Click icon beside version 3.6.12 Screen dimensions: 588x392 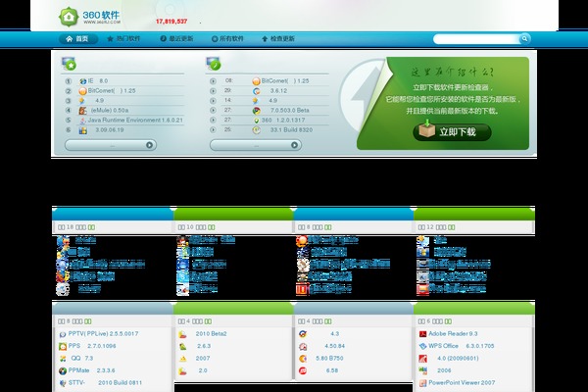click(256, 91)
